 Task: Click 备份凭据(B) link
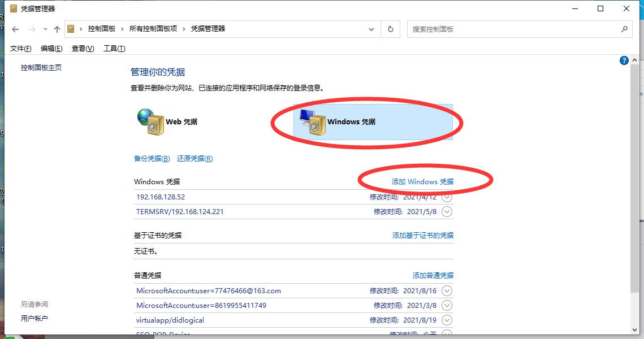click(x=152, y=158)
